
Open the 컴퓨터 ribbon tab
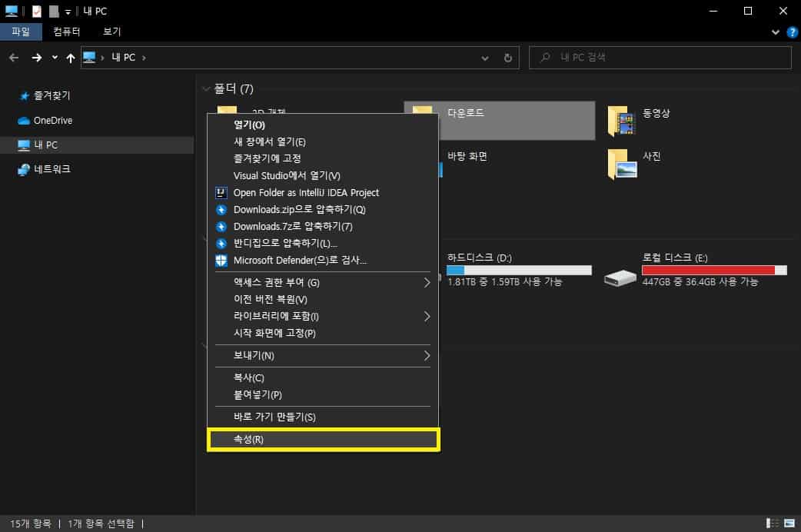(x=66, y=32)
